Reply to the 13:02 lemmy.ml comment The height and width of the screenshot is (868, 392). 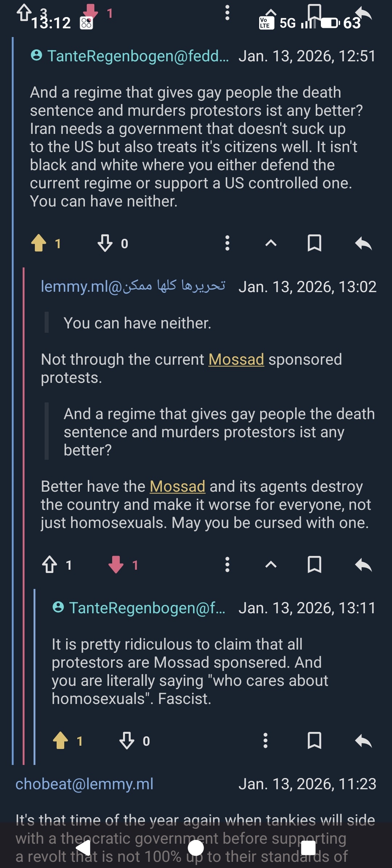click(364, 565)
